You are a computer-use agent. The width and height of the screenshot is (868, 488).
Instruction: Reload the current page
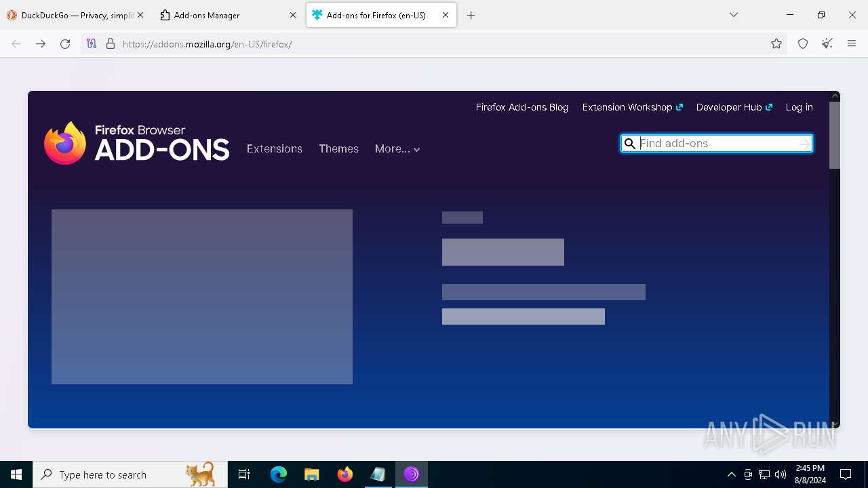(65, 44)
